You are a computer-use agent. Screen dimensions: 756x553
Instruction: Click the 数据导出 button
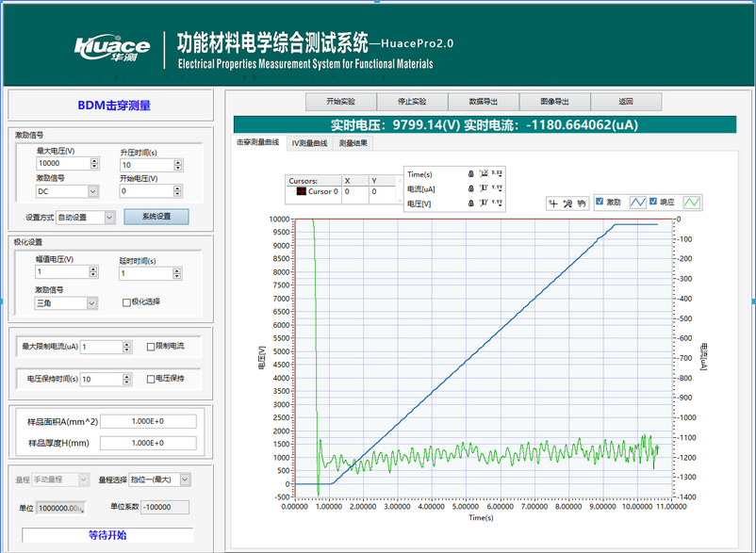(484, 102)
